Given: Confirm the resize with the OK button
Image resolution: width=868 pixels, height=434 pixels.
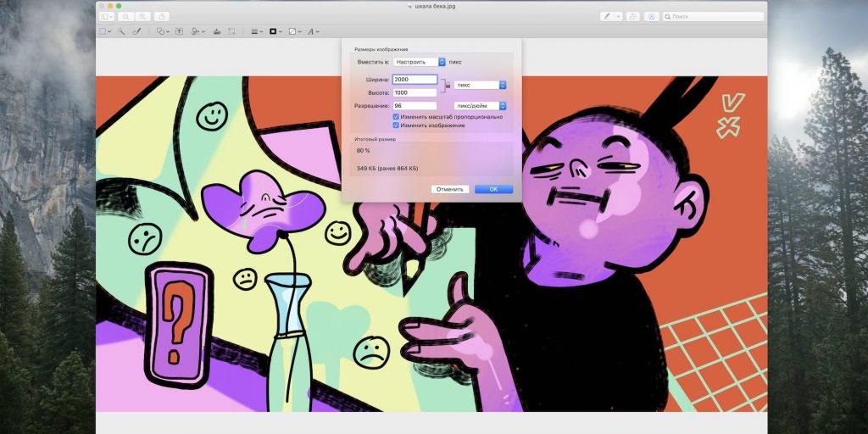Looking at the screenshot, I should [x=493, y=189].
